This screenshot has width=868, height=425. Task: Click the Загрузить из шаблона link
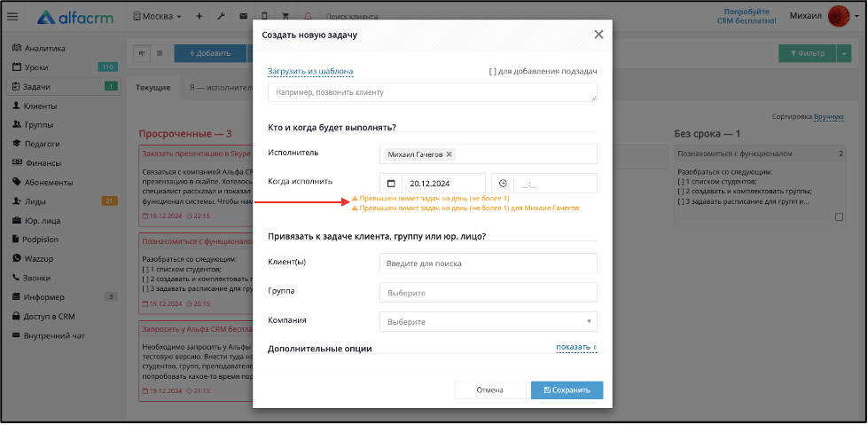pyautogui.click(x=310, y=72)
